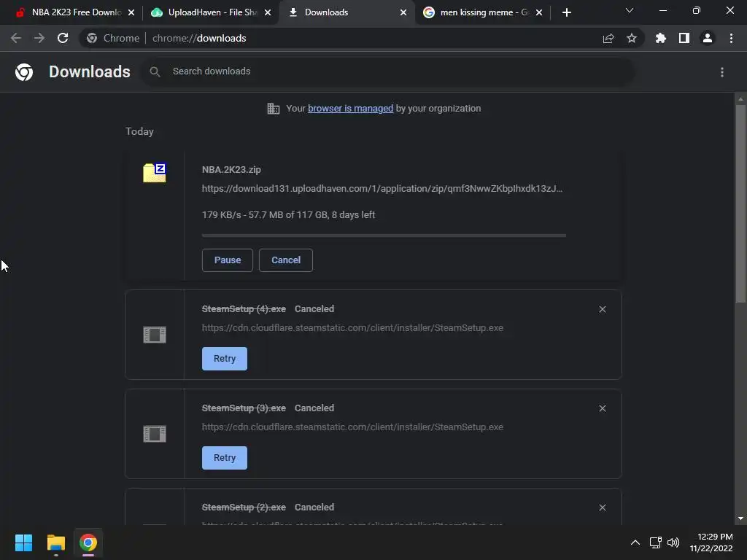The width and height of the screenshot is (747, 560).
Task: Click the Search downloads field
Action: (x=388, y=71)
